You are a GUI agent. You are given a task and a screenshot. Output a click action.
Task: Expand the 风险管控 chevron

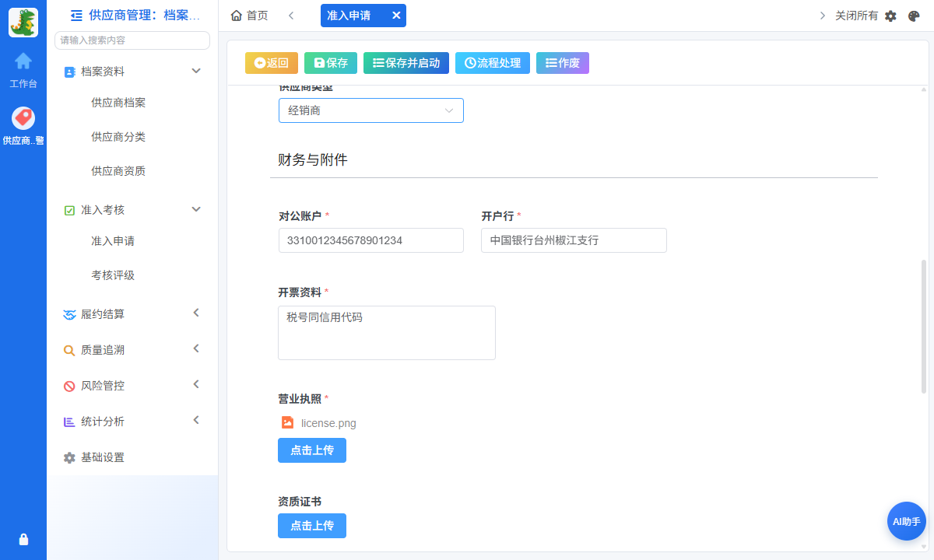click(196, 384)
